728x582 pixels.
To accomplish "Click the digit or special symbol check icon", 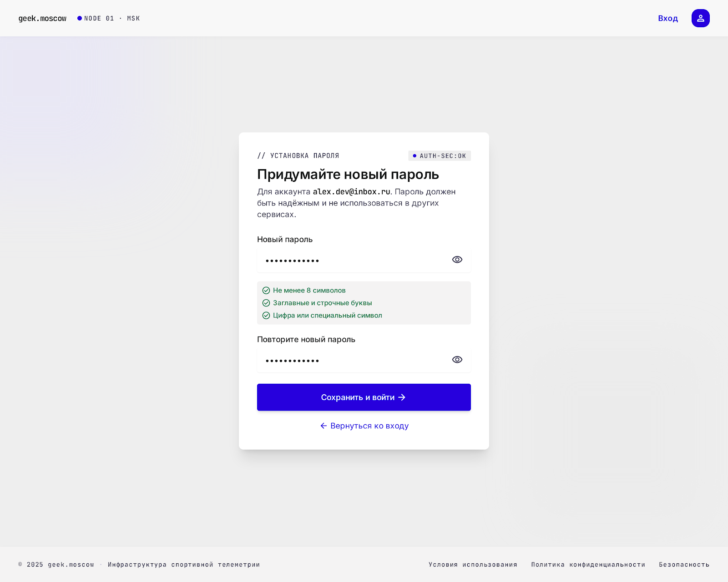I will click(x=266, y=316).
